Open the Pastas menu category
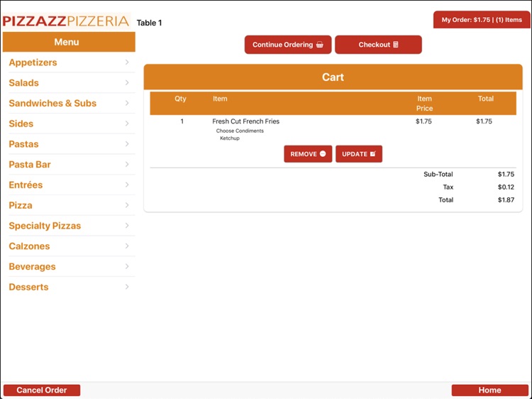 [x=69, y=143]
